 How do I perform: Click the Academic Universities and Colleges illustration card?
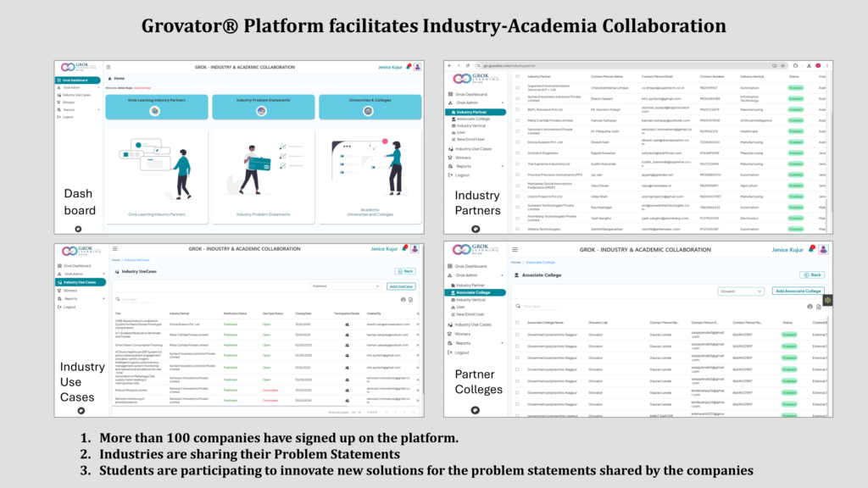click(370, 177)
